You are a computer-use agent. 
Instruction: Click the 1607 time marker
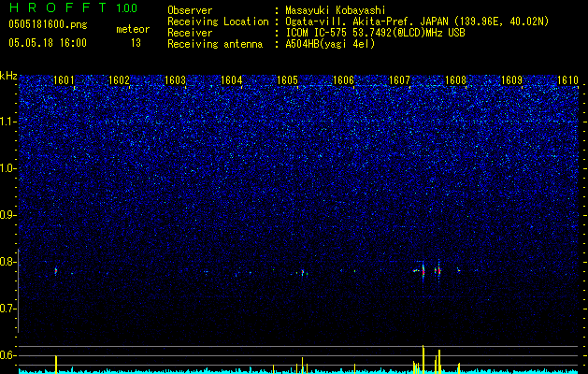[400, 80]
